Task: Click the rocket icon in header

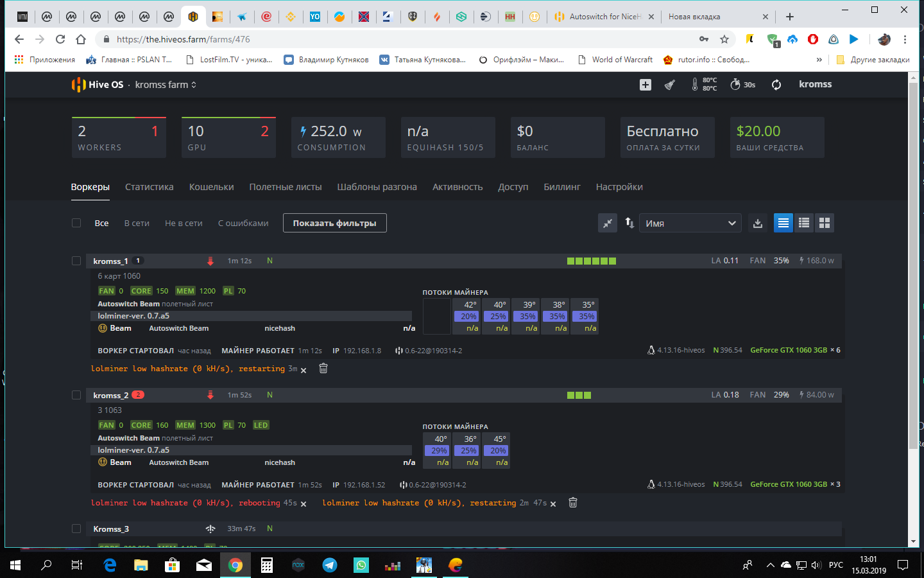Action: point(670,85)
